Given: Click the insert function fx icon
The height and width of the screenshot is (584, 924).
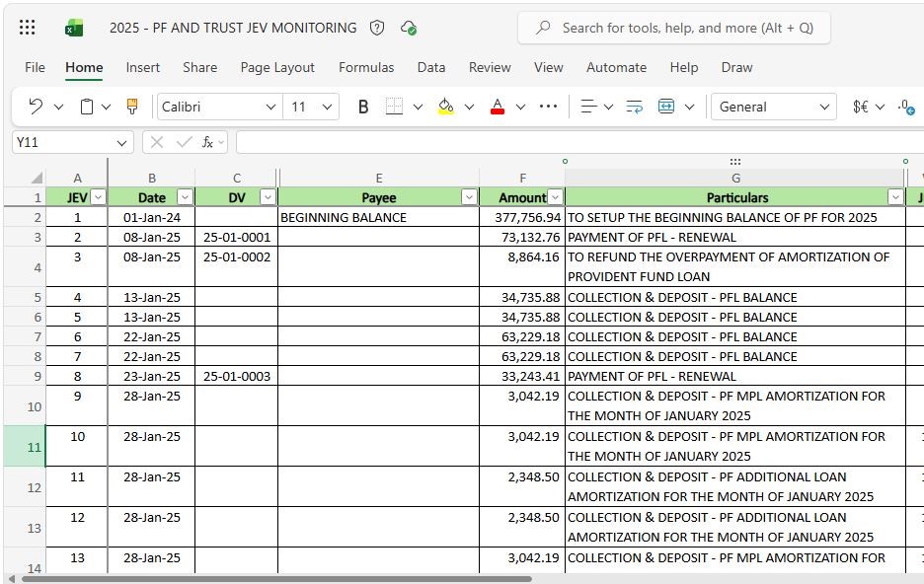Looking at the screenshot, I should [x=207, y=142].
